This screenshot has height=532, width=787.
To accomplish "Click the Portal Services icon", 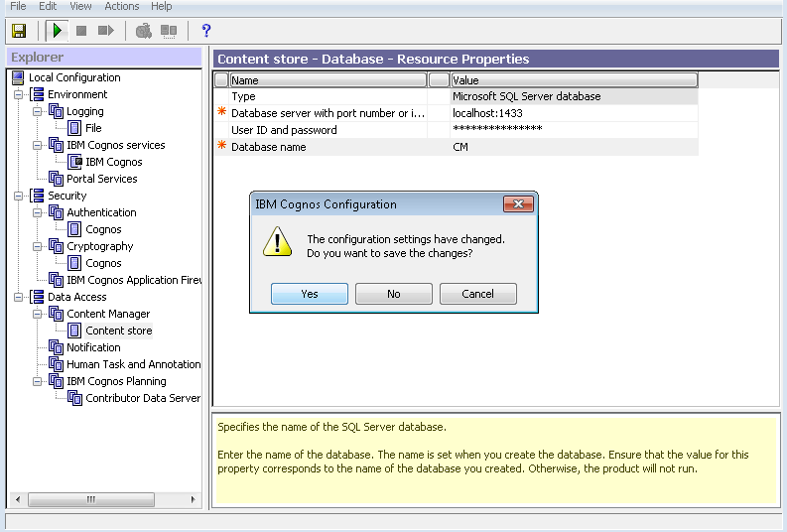I will pyautogui.click(x=56, y=179).
